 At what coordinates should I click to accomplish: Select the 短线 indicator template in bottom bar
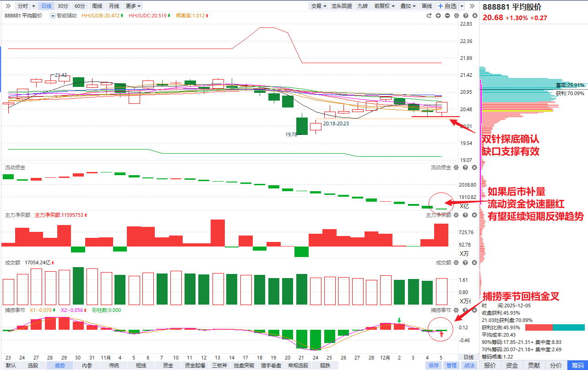pos(141,365)
